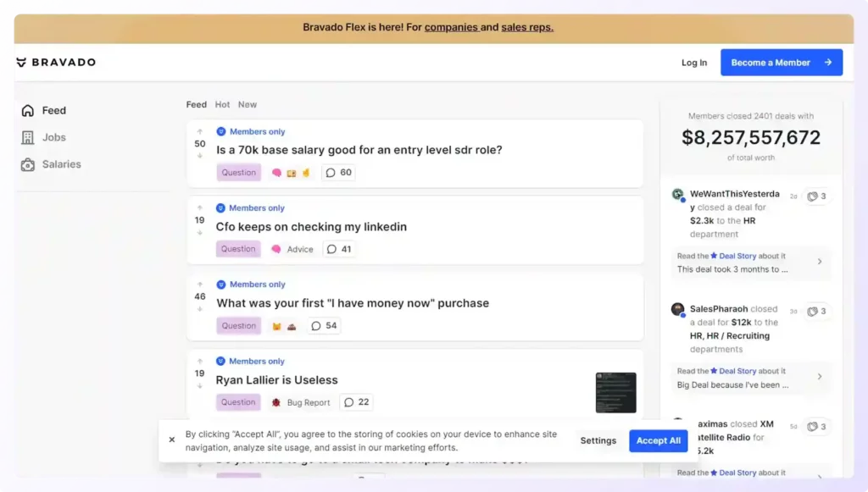Upvote the 70k base salary post
Viewport: 868px width, 492px height.
point(200,132)
